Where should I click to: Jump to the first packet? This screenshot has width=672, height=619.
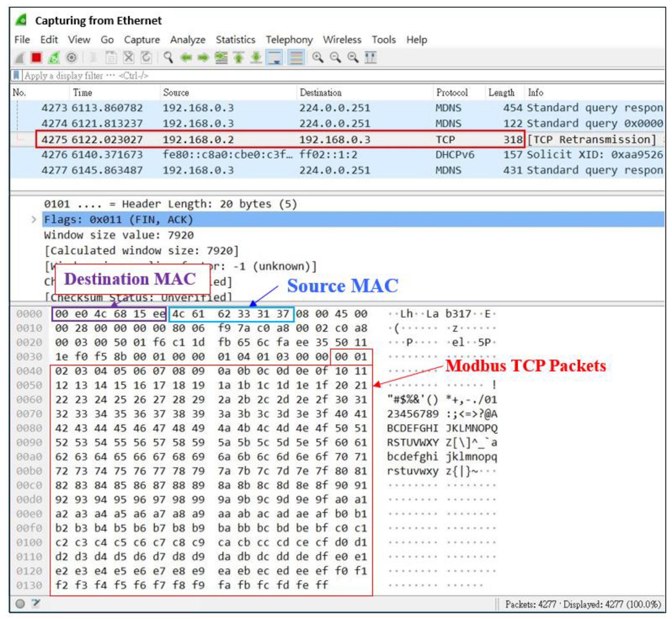coord(239,58)
